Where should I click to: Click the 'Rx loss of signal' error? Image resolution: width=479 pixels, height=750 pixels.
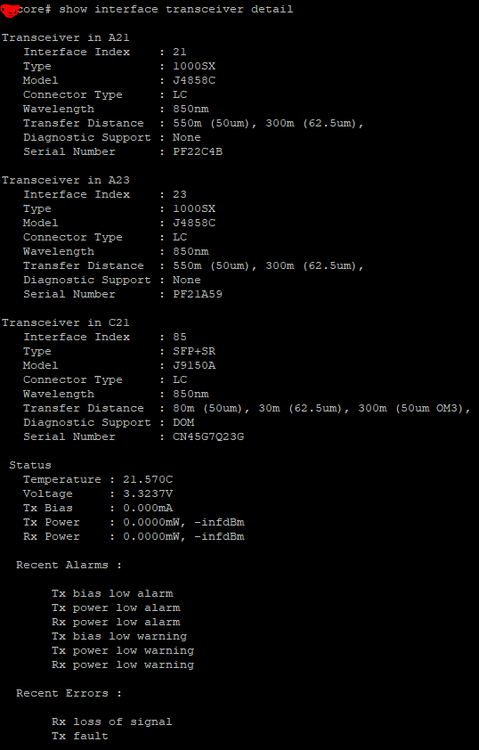point(112,722)
